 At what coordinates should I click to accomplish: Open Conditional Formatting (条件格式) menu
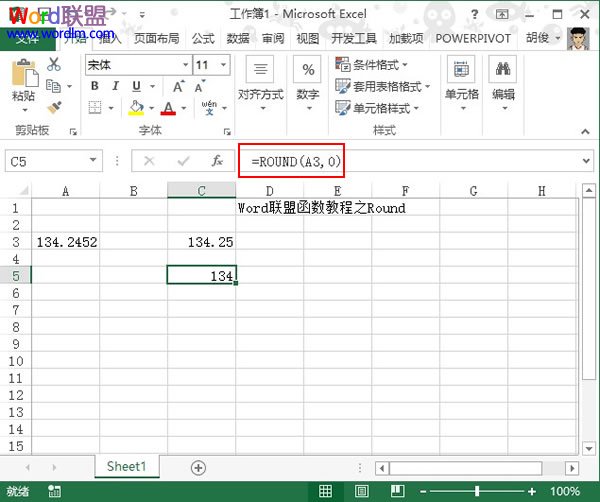(x=371, y=65)
